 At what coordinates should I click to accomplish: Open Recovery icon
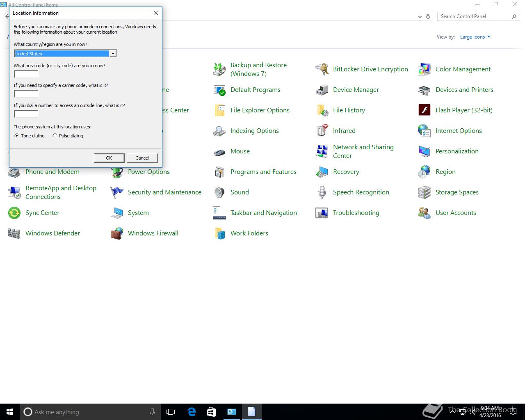pyautogui.click(x=322, y=172)
